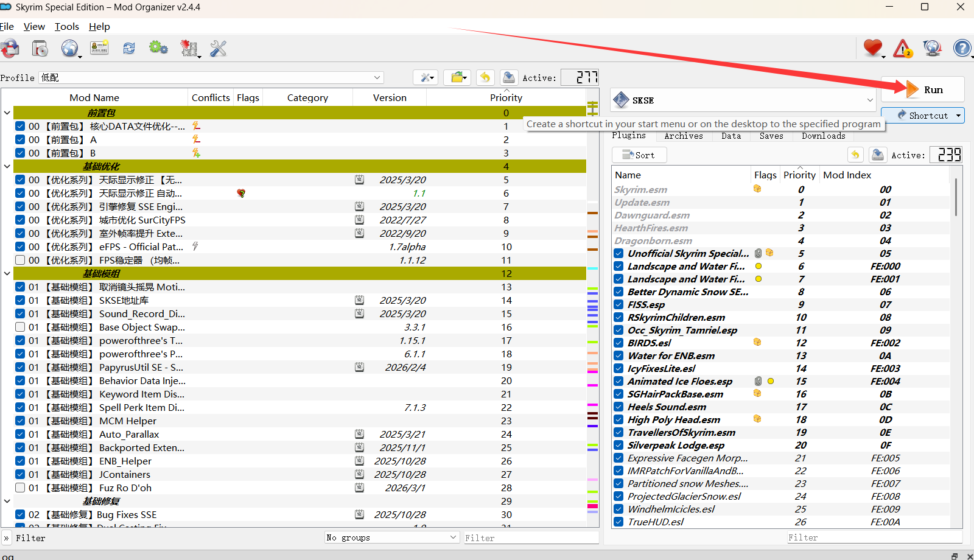Uncheck the MCM Helper mod checkbox

point(20,421)
